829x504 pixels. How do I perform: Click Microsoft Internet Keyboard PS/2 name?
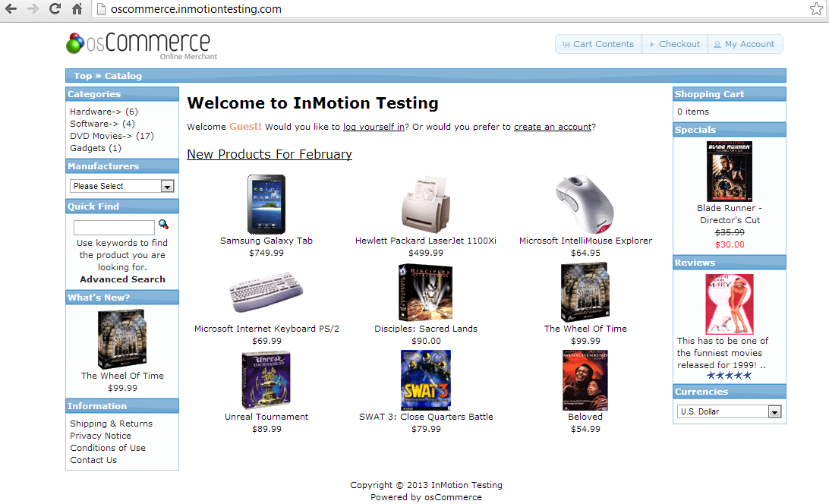[x=266, y=329]
